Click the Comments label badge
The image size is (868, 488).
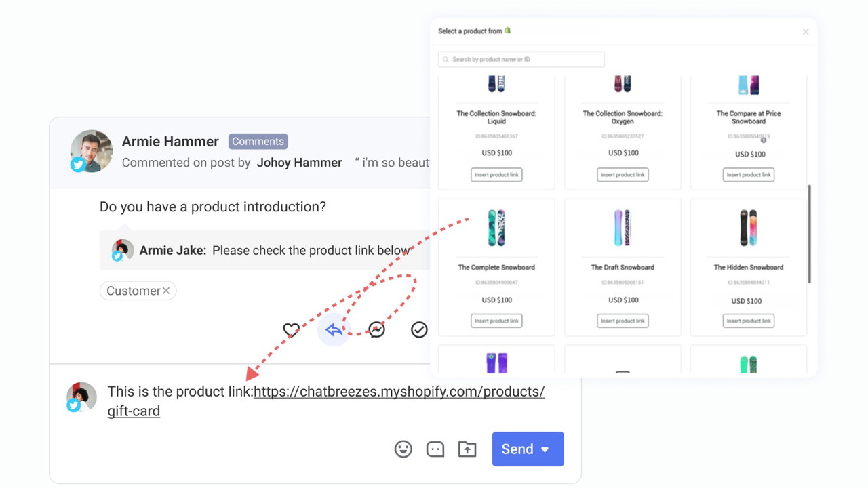pos(258,141)
